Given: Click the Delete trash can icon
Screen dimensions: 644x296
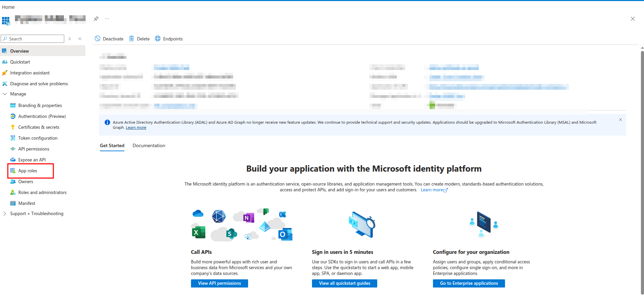Looking at the screenshot, I should [x=132, y=38].
